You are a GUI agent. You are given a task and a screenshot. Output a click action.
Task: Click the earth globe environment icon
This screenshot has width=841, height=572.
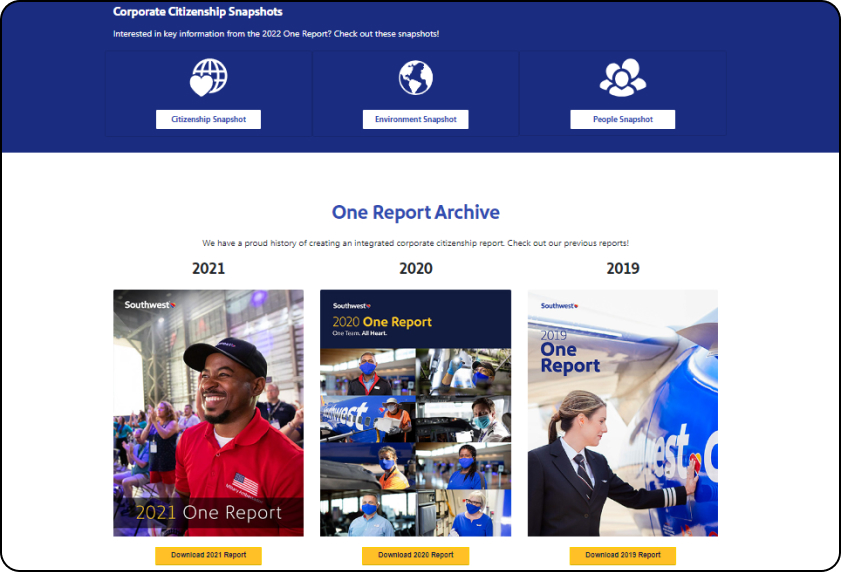(x=416, y=77)
